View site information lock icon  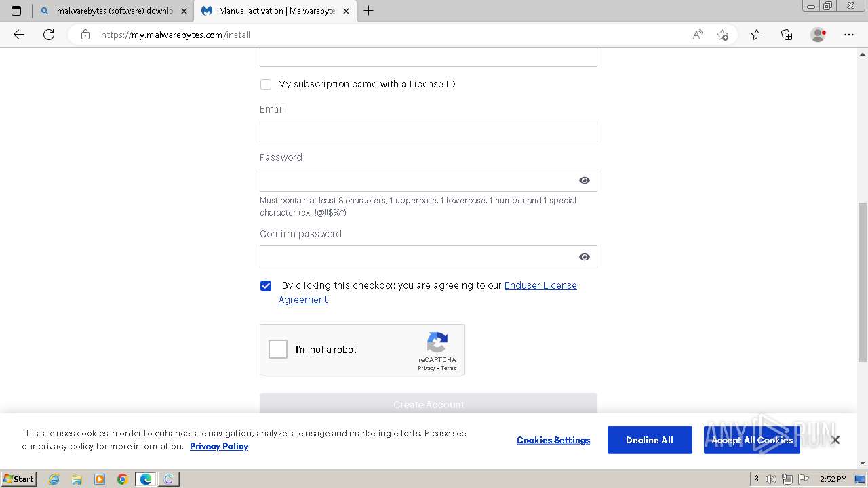85,35
